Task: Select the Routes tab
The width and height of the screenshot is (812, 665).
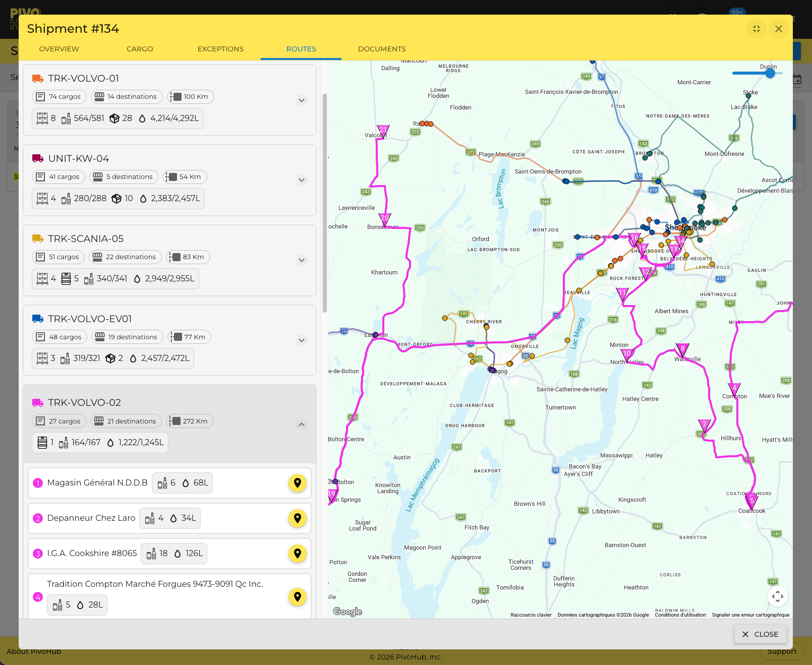Action: tap(301, 49)
